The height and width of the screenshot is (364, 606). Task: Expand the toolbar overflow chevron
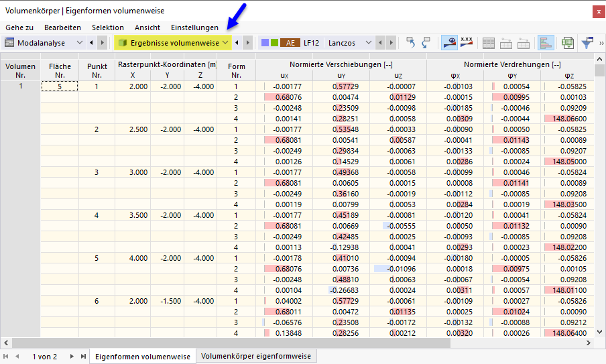[x=601, y=43]
